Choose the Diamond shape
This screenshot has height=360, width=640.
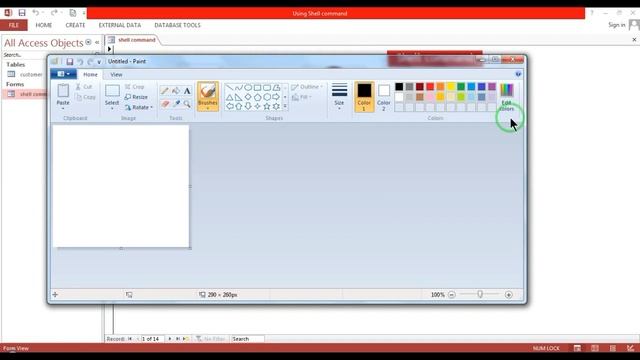[248, 97]
